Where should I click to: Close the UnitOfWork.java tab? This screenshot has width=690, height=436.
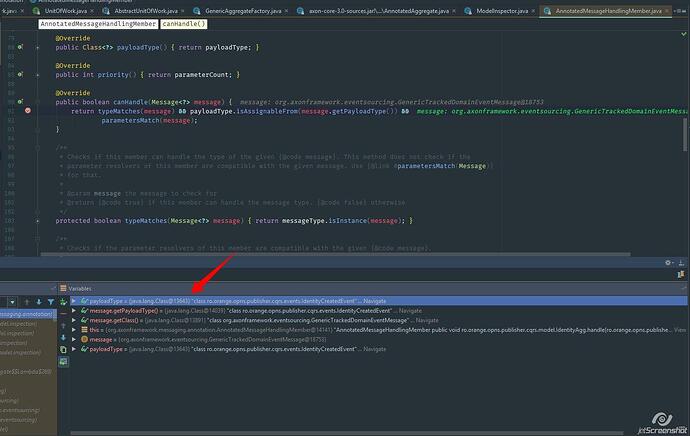coord(92,11)
